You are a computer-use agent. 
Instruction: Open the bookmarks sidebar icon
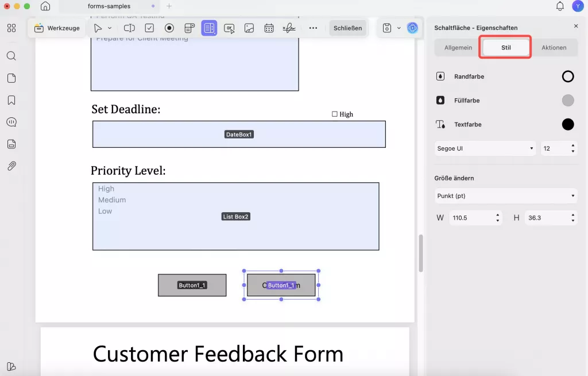11,100
